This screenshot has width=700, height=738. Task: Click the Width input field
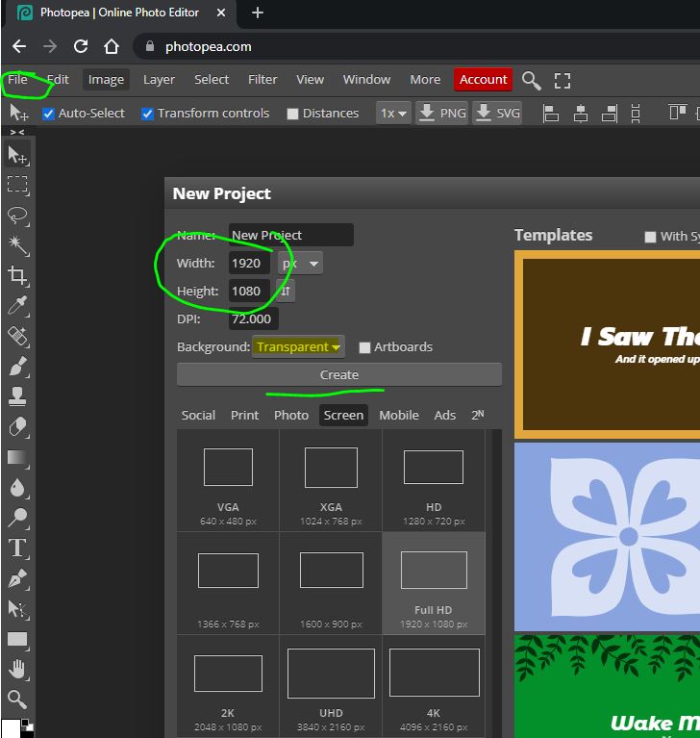(x=249, y=263)
